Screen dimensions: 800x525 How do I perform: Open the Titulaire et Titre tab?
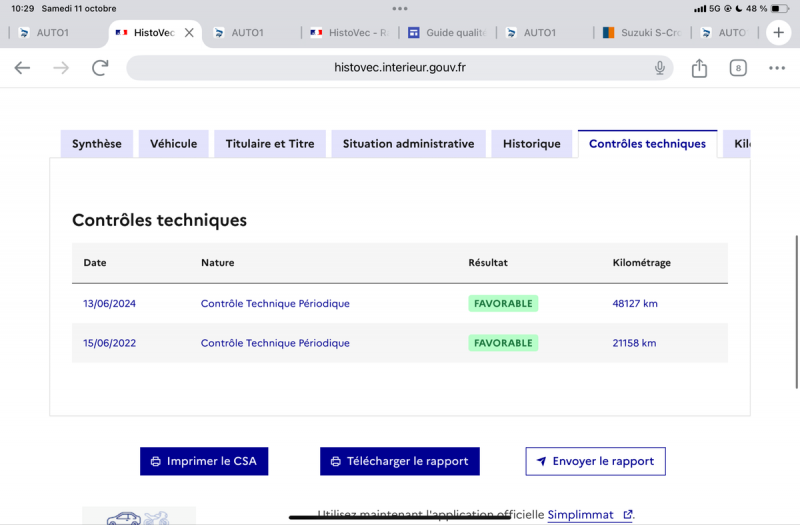[x=270, y=144]
